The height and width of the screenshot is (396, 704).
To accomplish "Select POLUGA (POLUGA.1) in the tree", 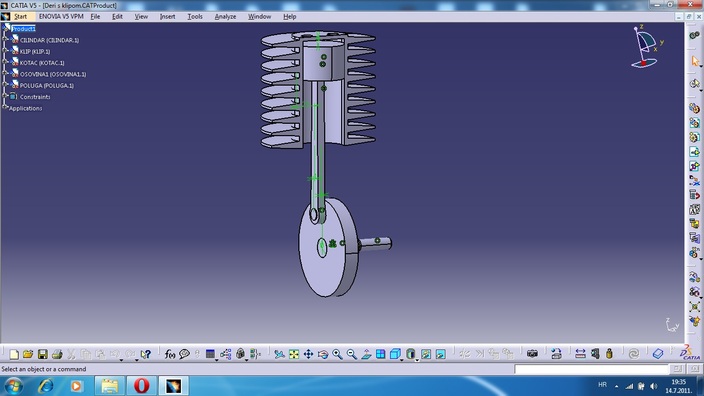I will [x=47, y=85].
